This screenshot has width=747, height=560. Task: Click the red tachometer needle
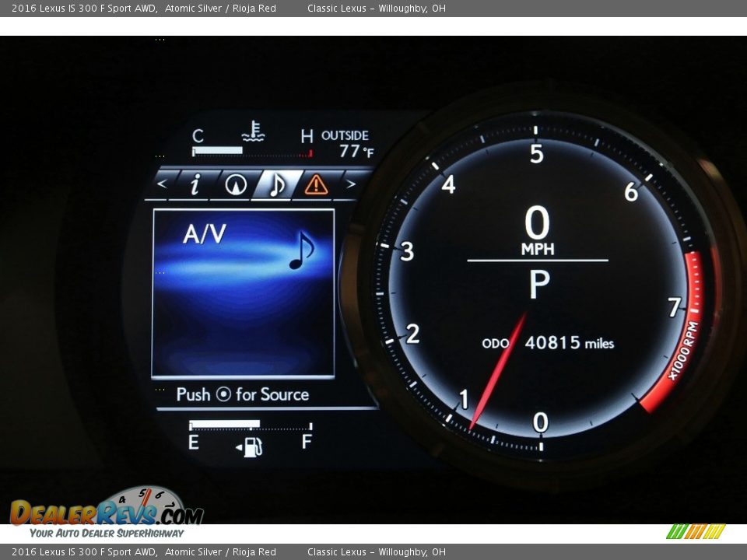click(498, 372)
